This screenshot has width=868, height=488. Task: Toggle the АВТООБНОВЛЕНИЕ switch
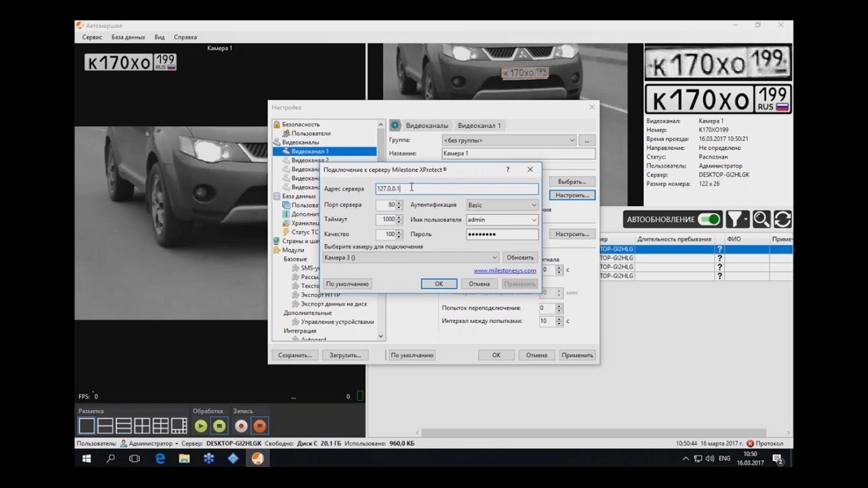pos(709,220)
